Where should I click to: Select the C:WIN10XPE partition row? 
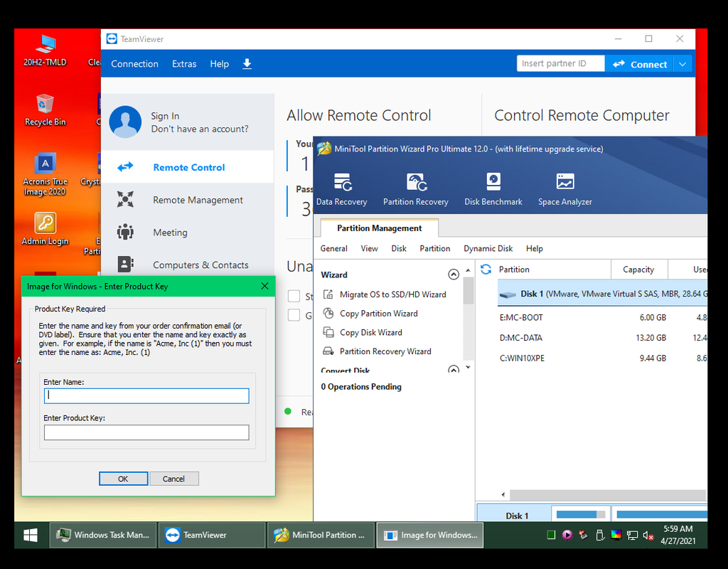point(602,358)
